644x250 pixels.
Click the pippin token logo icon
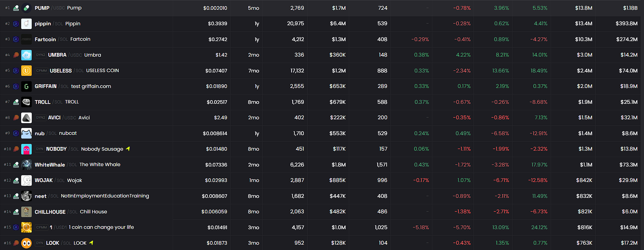click(x=26, y=24)
